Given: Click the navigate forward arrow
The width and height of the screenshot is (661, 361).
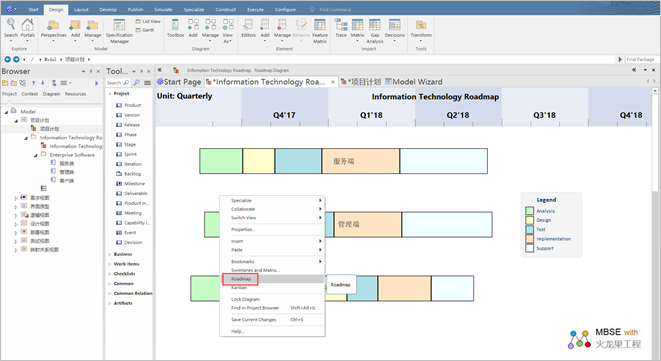Looking at the screenshot, I should click(16, 59).
